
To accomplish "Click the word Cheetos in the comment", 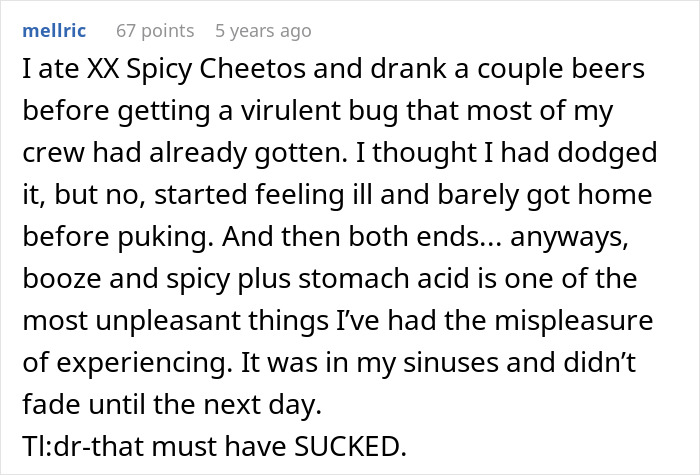I will click(x=253, y=69).
